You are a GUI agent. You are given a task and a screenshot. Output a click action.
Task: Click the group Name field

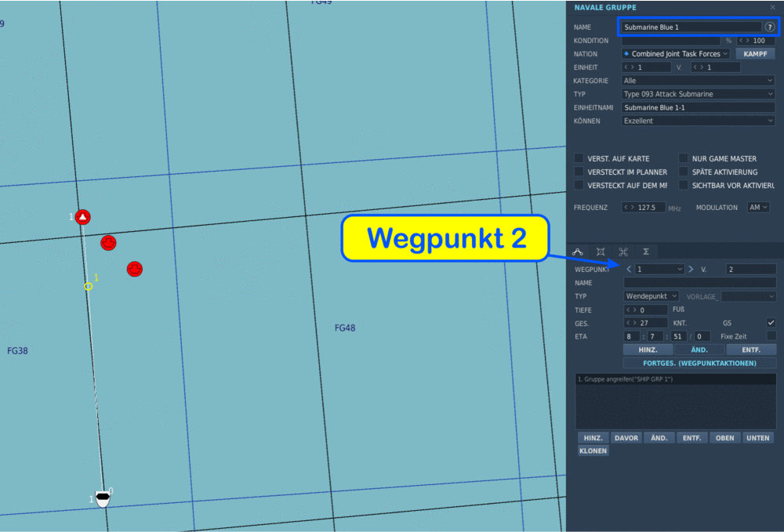[691, 27]
